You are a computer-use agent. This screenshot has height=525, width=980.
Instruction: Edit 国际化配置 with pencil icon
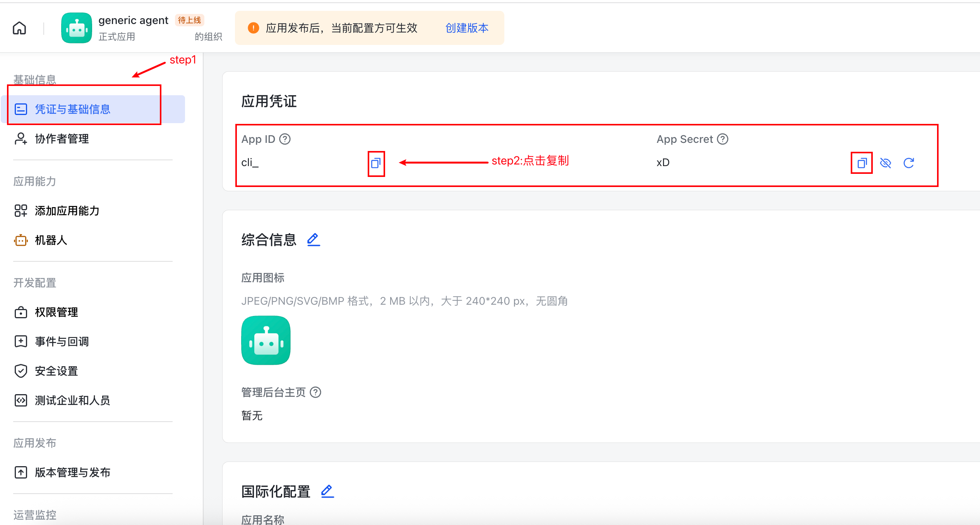(x=327, y=491)
